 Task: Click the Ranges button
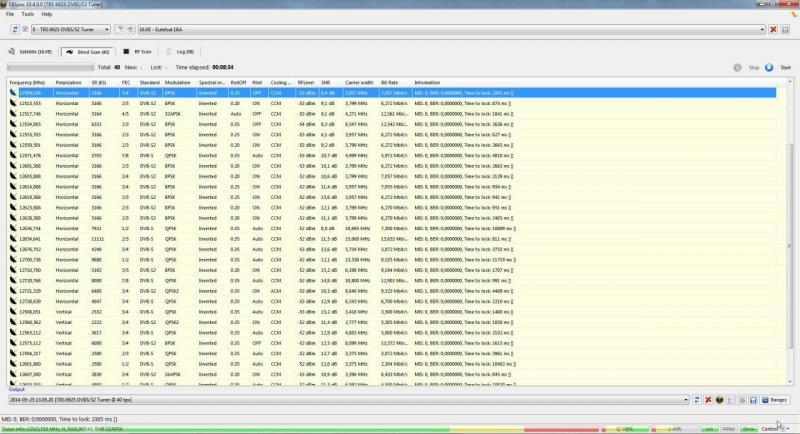coord(776,400)
